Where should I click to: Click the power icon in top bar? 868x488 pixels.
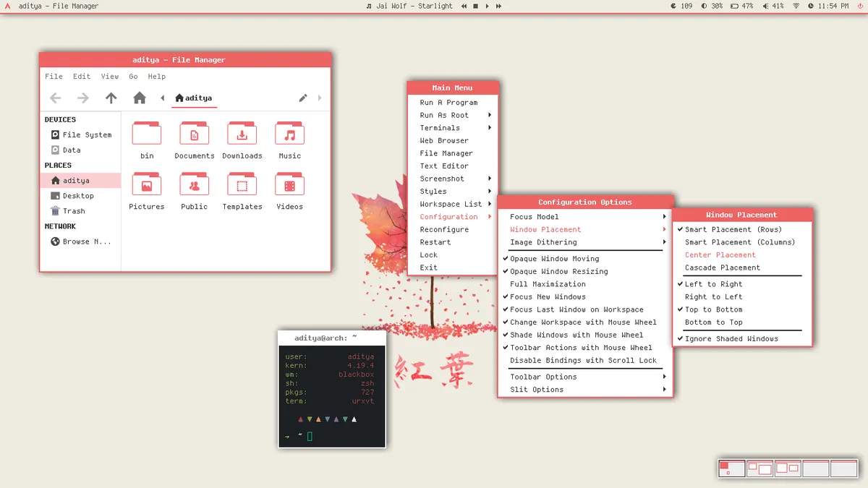[859, 6]
